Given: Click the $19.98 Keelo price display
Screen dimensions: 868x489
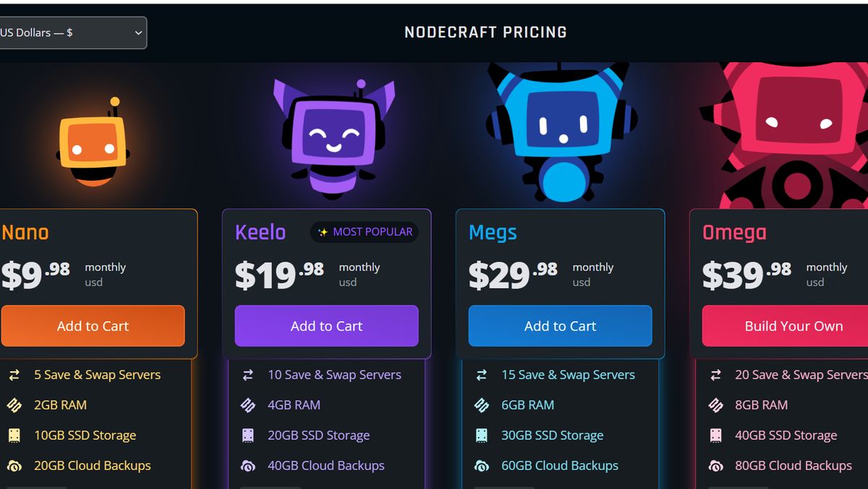Looking at the screenshot, I should pos(278,273).
